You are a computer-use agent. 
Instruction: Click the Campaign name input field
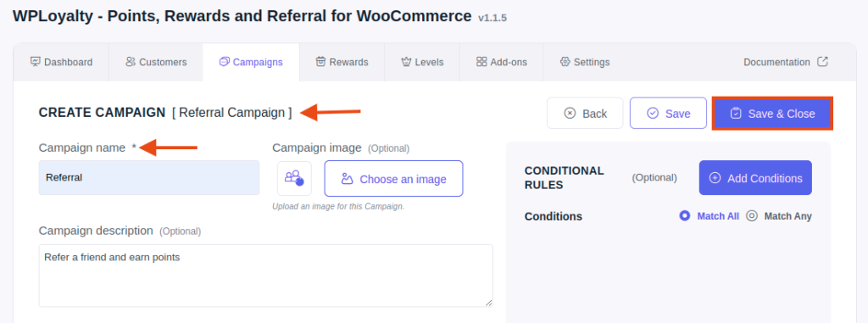[x=149, y=178]
